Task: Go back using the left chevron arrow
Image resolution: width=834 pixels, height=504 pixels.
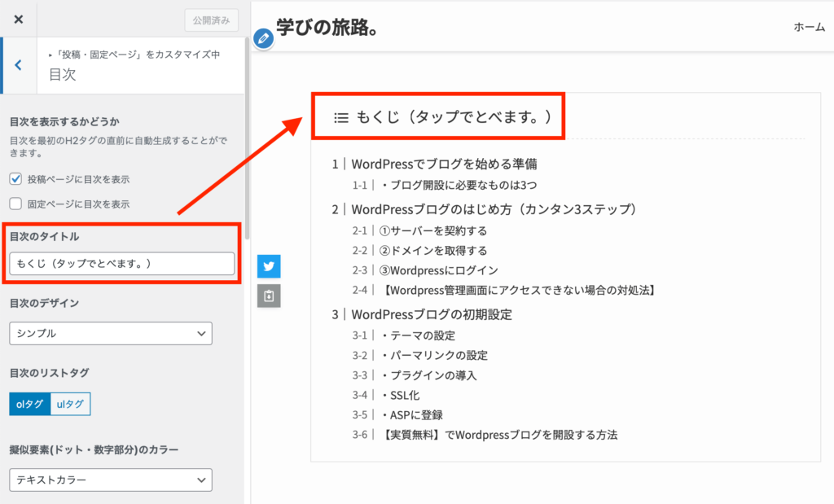Action: 19,65
